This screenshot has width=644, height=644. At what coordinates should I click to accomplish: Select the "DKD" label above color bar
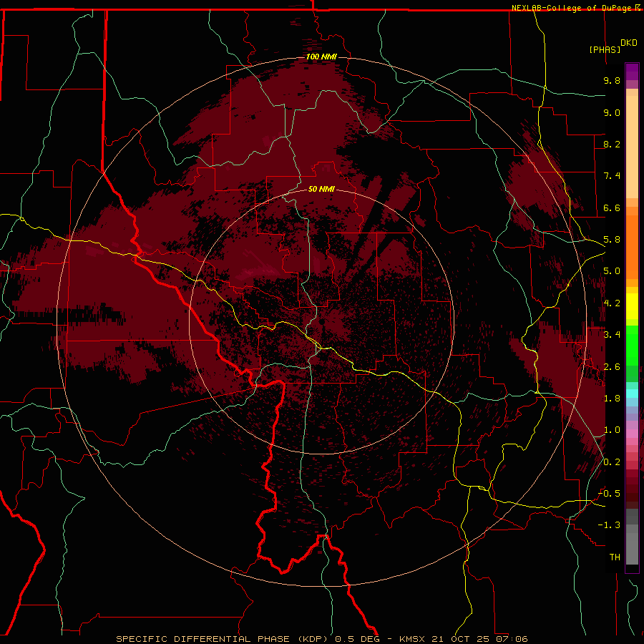[629, 43]
